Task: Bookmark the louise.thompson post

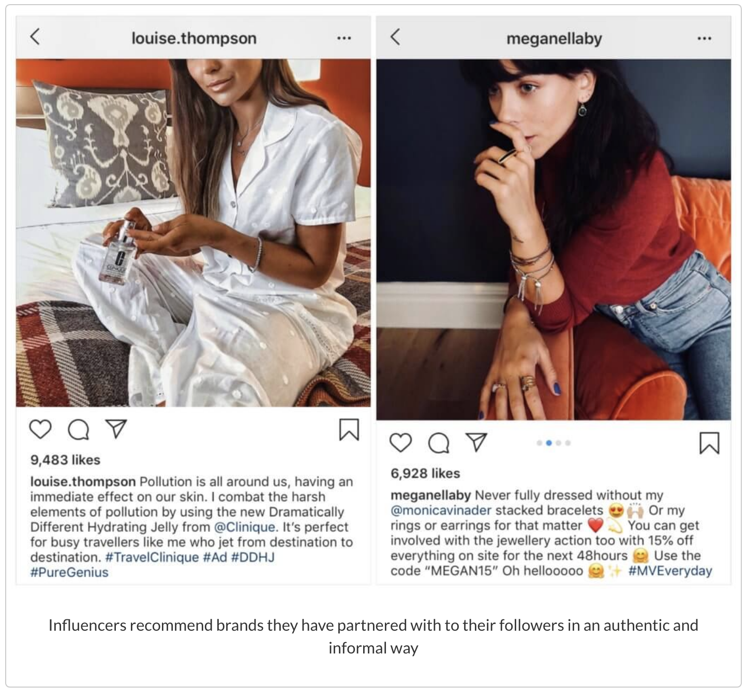Action: (349, 430)
